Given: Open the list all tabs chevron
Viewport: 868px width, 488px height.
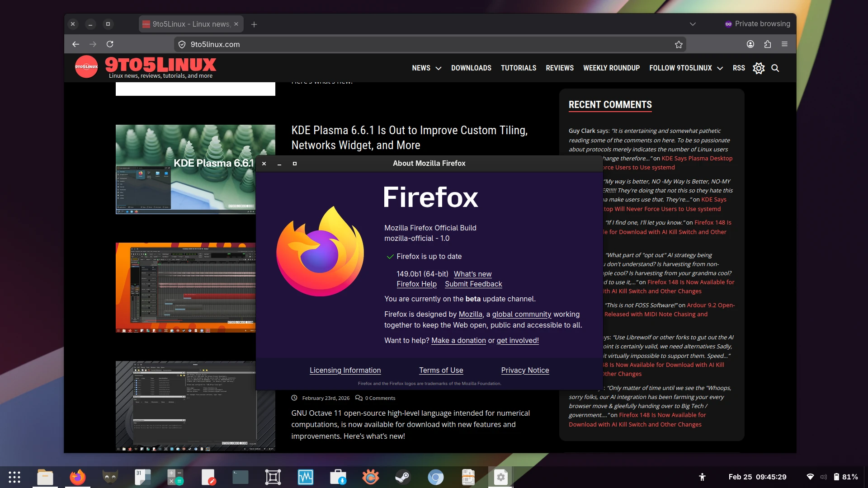Looking at the screenshot, I should (692, 24).
